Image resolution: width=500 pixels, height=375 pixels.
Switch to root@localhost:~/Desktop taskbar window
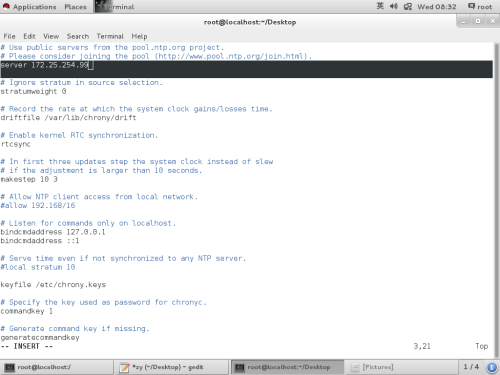click(287, 367)
